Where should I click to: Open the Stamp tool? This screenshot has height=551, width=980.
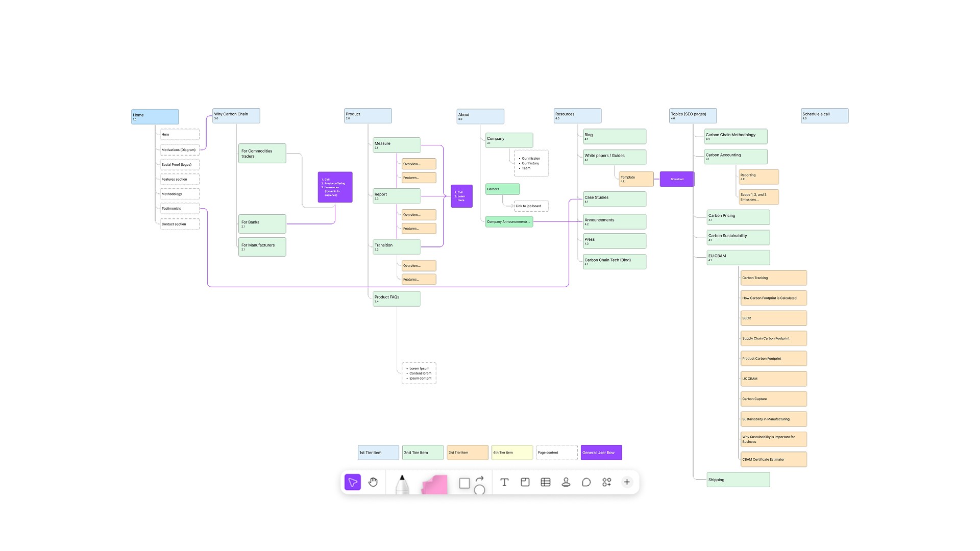(x=566, y=482)
